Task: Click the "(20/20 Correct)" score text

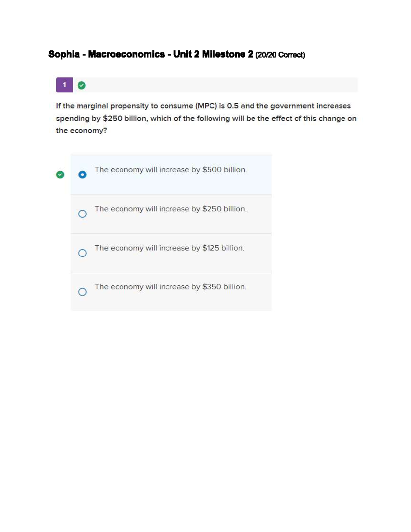Action: (x=280, y=55)
